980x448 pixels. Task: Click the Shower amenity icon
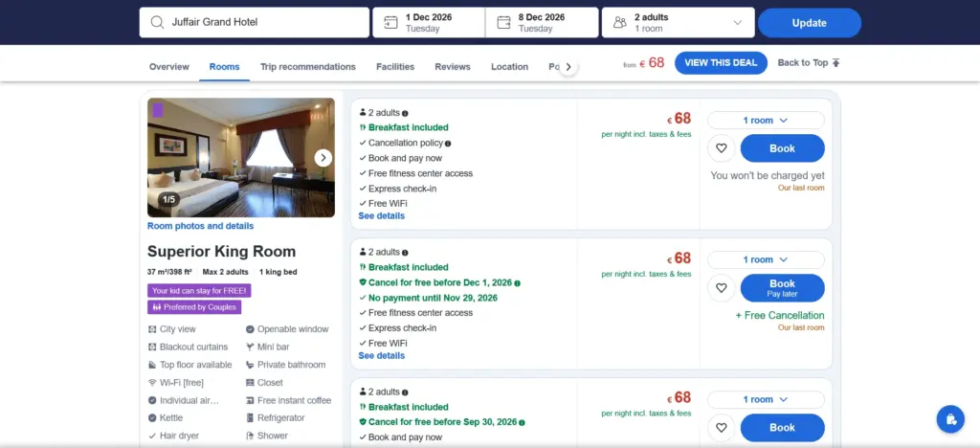pos(250,436)
